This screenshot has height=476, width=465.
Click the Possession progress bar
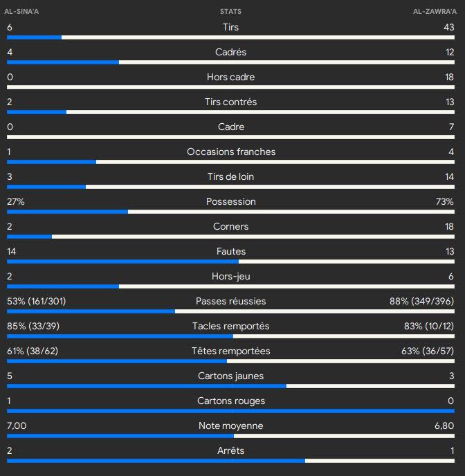click(230, 211)
